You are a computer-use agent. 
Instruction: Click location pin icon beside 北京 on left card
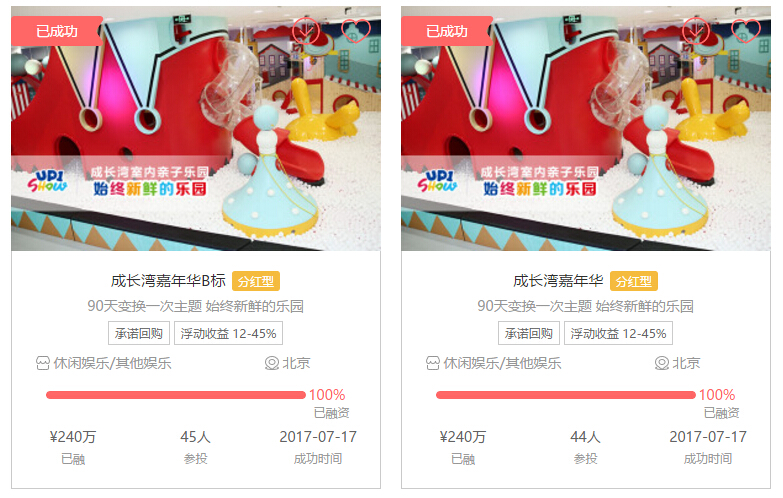click(272, 363)
